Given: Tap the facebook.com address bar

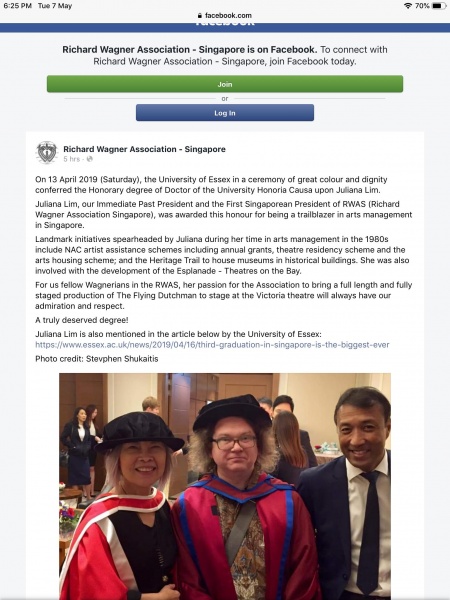Looking at the screenshot, I should (225, 16).
